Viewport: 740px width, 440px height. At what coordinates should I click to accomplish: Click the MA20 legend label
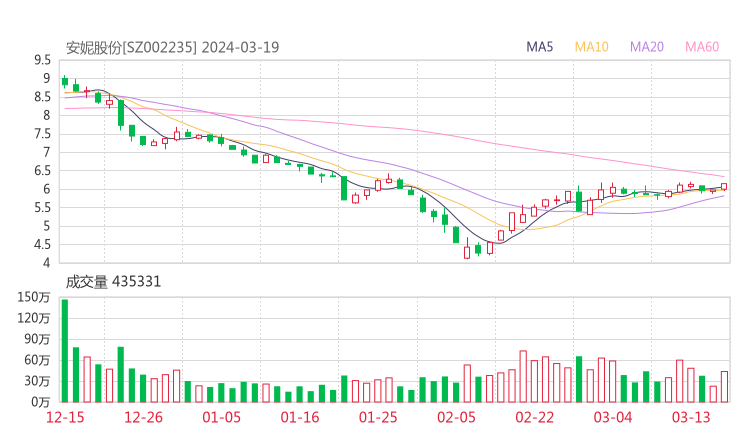pyautogui.click(x=647, y=47)
